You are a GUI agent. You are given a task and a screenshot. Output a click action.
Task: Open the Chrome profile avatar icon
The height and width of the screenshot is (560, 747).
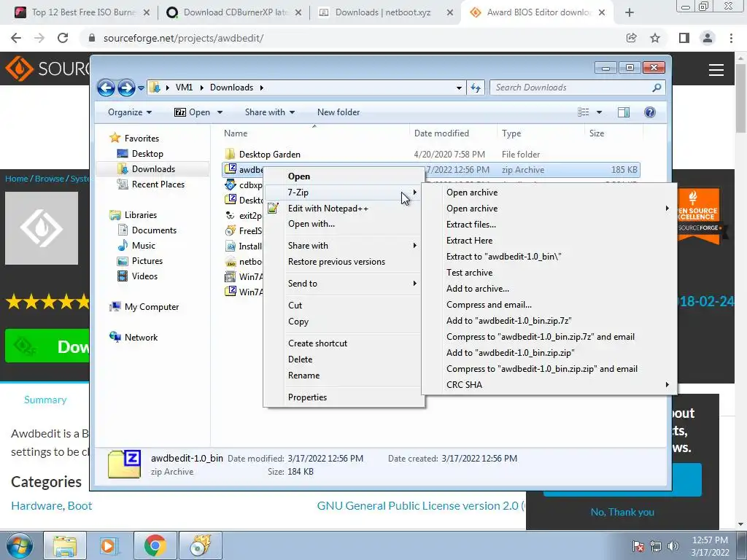pos(708,38)
